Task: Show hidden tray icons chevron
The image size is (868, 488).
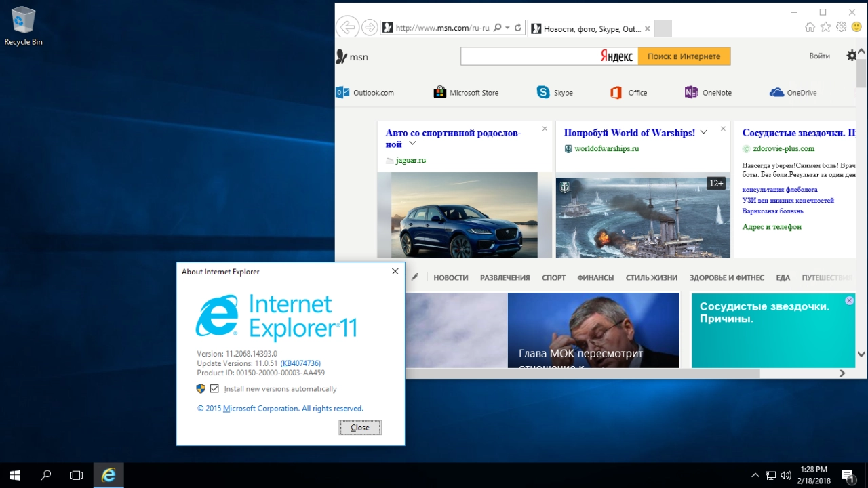Action: pyautogui.click(x=755, y=475)
